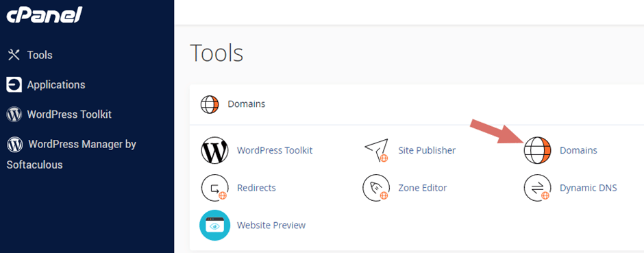Viewport: 644px width, 253px height.
Task: Click the Zone Editor icon
Action: pyautogui.click(x=376, y=188)
